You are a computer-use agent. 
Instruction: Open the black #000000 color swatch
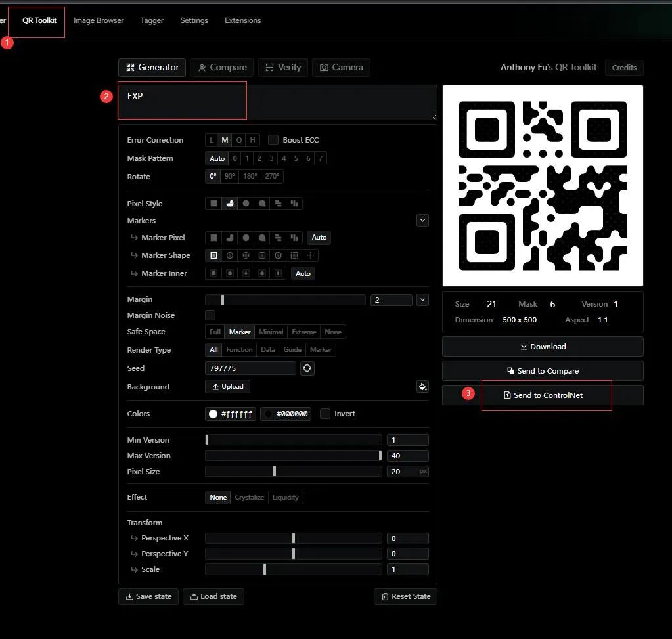coord(286,414)
